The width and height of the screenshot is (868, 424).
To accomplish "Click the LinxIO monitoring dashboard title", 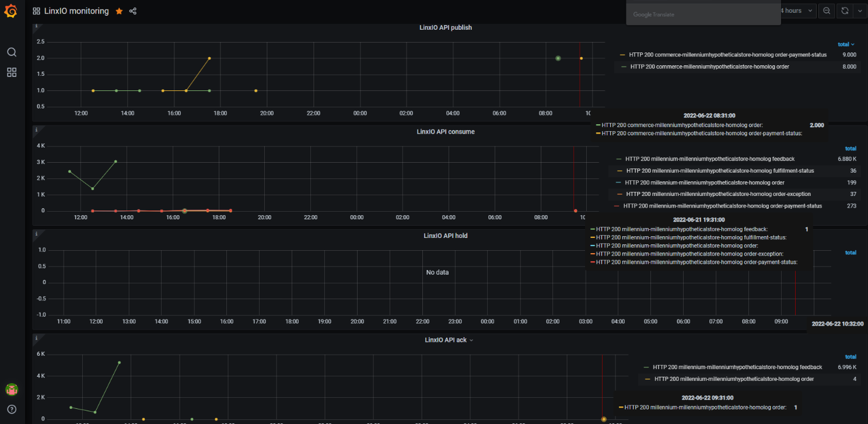I will pos(76,11).
